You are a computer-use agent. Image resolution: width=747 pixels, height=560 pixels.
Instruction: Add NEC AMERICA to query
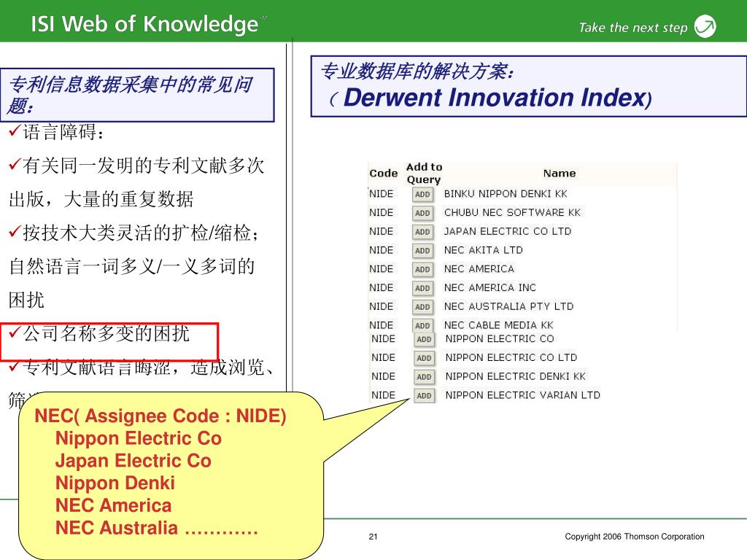422,270
